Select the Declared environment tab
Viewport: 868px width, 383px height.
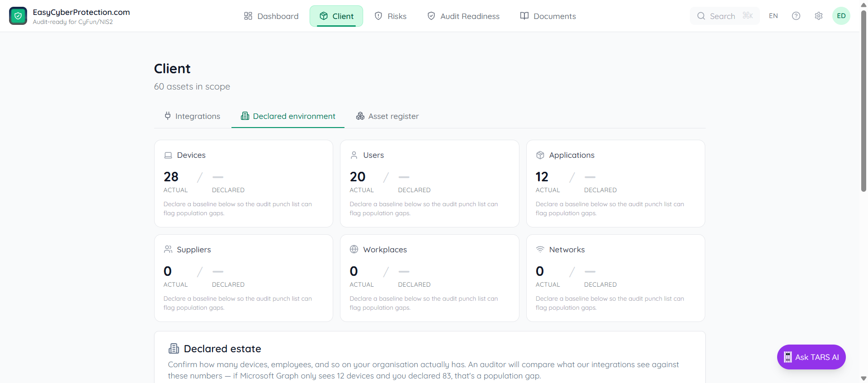tap(288, 116)
